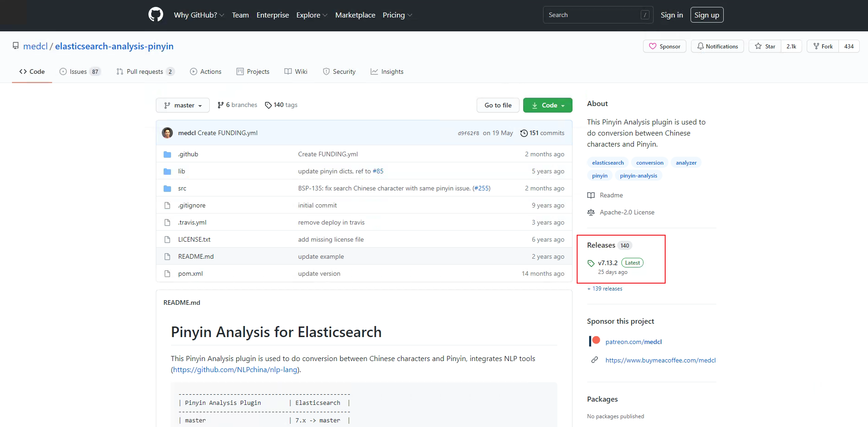Open the master branch selector

(x=183, y=105)
